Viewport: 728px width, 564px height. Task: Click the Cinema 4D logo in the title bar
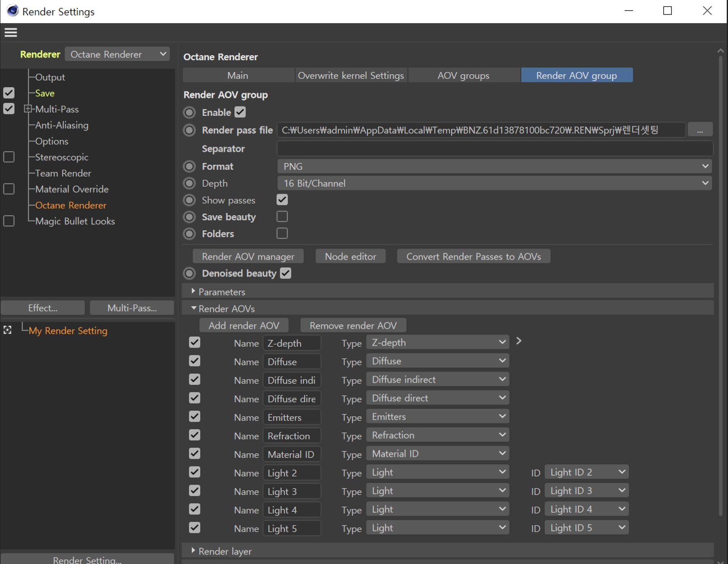pyautogui.click(x=12, y=11)
